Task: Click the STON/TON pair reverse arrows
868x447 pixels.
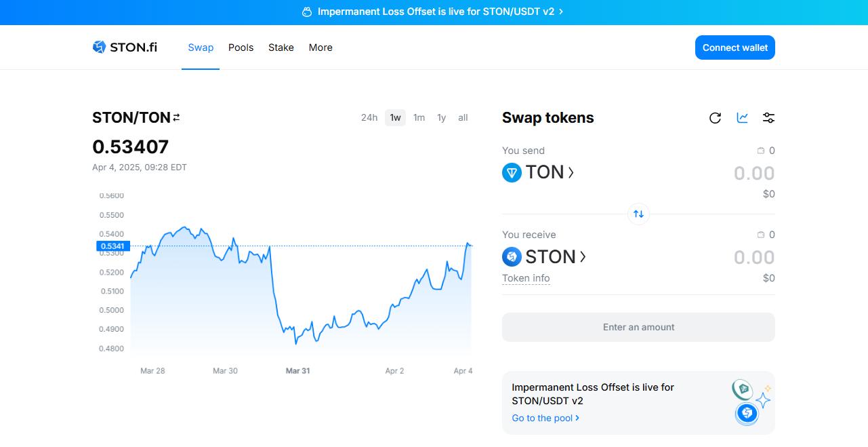Action: (x=175, y=117)
